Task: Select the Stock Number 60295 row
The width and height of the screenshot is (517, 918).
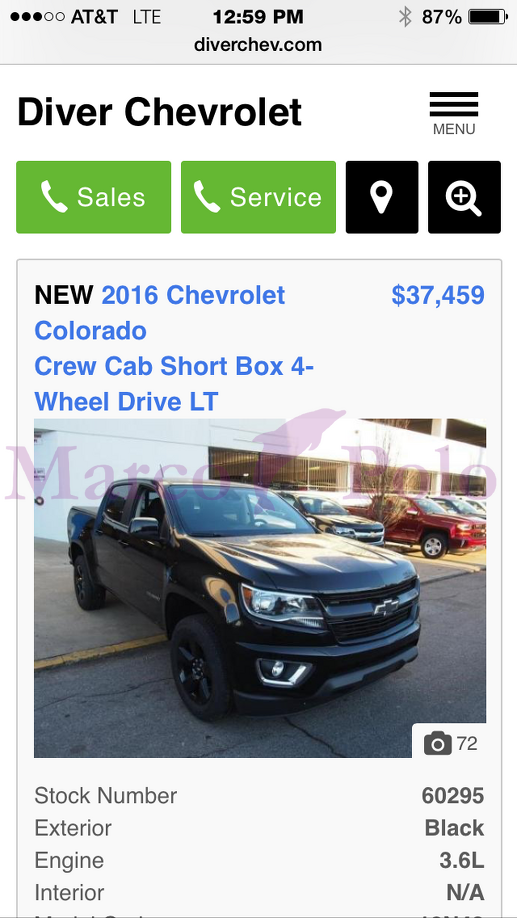Action: [x=259, y=796]
